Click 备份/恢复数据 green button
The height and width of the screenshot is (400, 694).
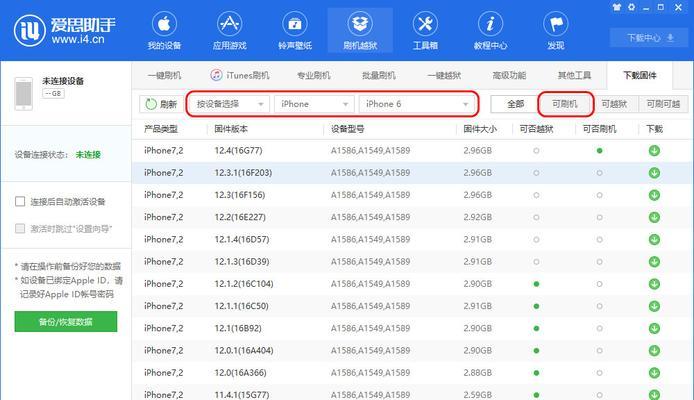(x=66, y=322)
